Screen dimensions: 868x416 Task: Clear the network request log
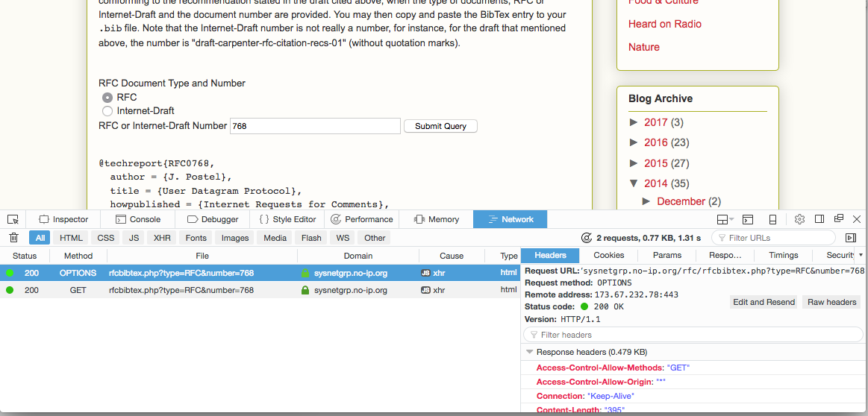point(13,238)
